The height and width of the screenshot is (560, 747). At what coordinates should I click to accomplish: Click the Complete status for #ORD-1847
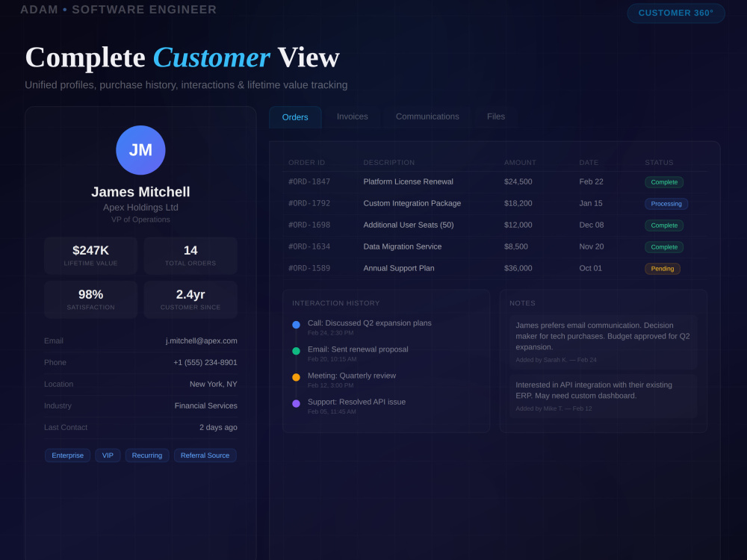coord(664,182)
